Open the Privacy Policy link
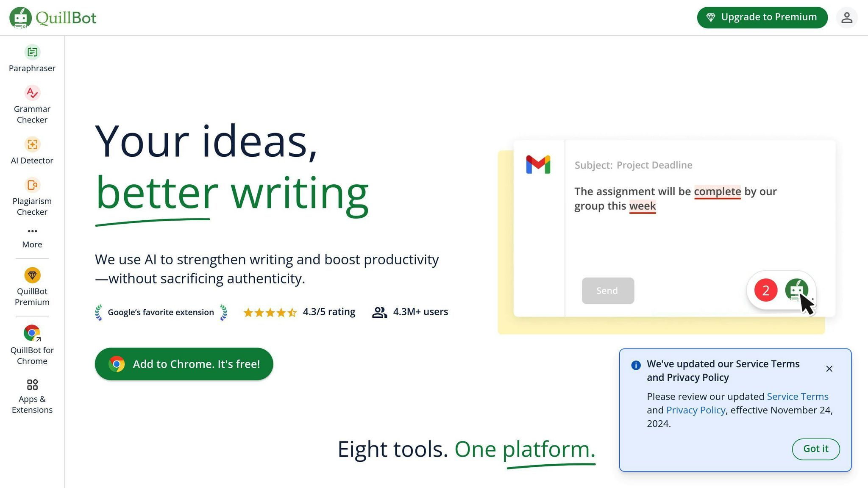Image resolution: width=868 pixels, height=488 pixels. coord(696,410)
